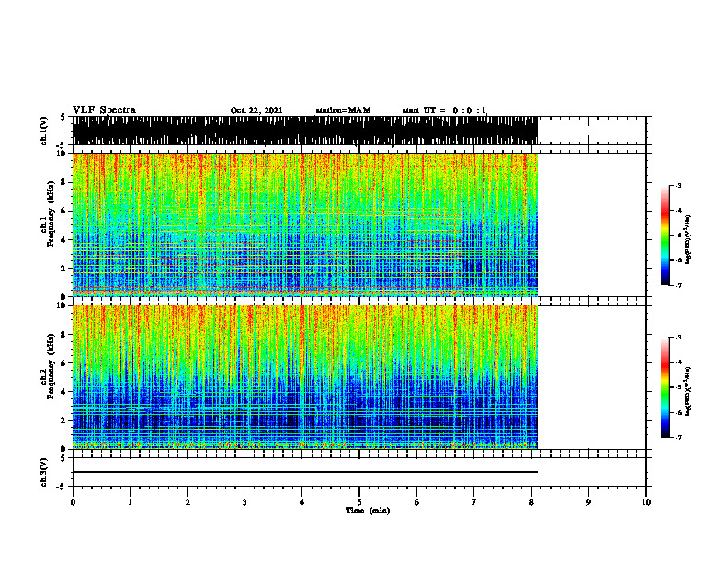Click the ch.2 color scale bar
Screen dimensions: 728x563
665,387
